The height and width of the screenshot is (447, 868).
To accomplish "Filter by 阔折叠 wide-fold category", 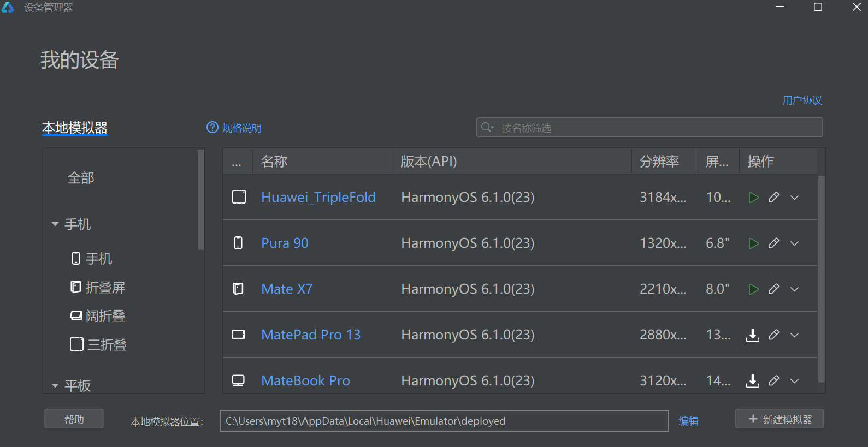I will pyautogui.click(x=105, y=316).
